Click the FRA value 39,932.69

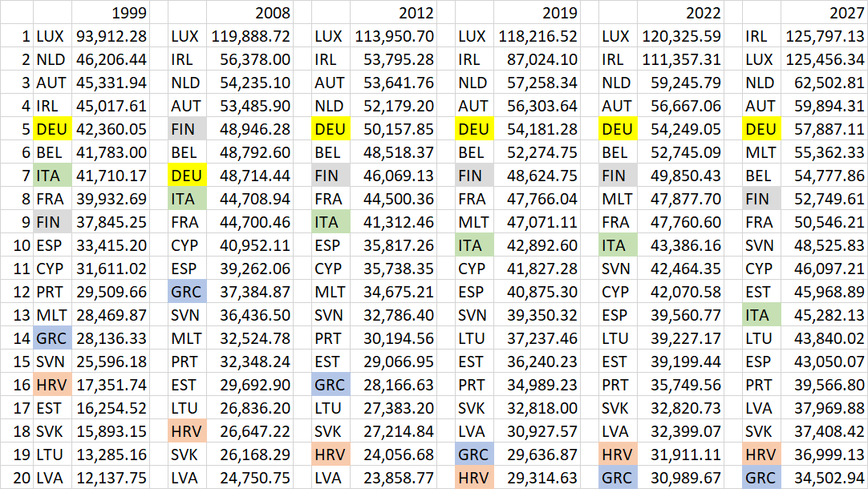pyautogui.click(x=111, y=199)
